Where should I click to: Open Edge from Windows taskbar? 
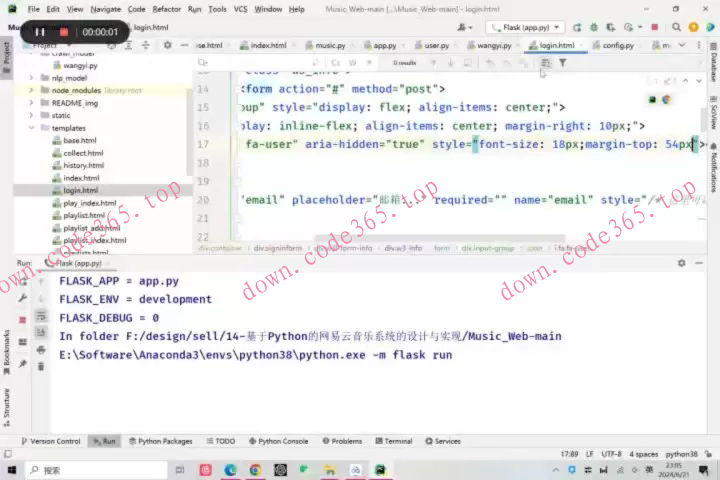(230, 469)
